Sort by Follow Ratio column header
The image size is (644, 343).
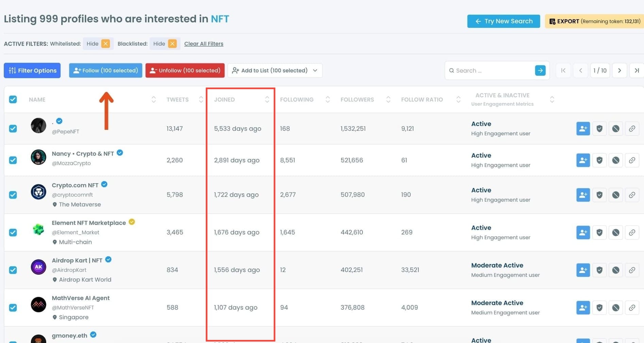click(458, 99)
